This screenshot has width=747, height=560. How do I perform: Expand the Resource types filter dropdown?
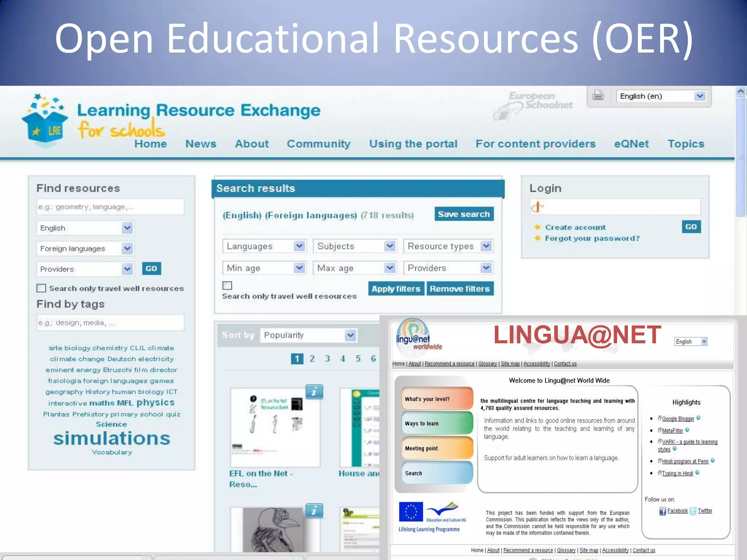[x=448, y=246]
